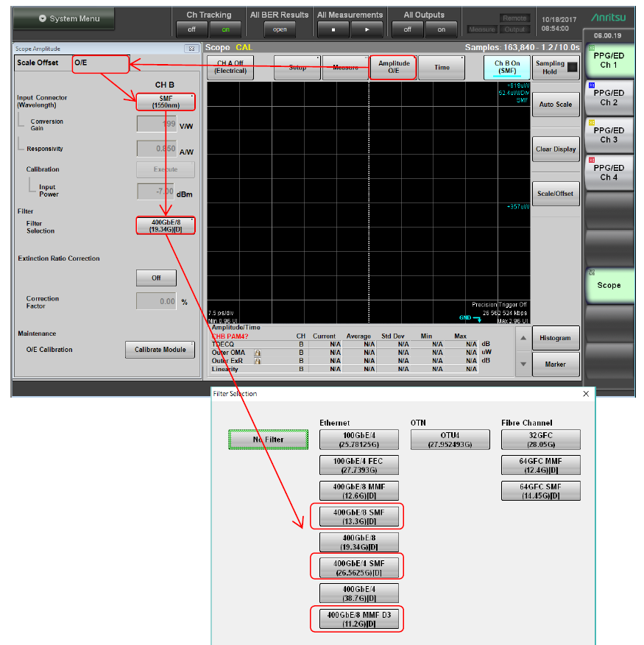Switch All Outputs on
Viewport: 644px width, 645px height.
click(x=442, y=29)
